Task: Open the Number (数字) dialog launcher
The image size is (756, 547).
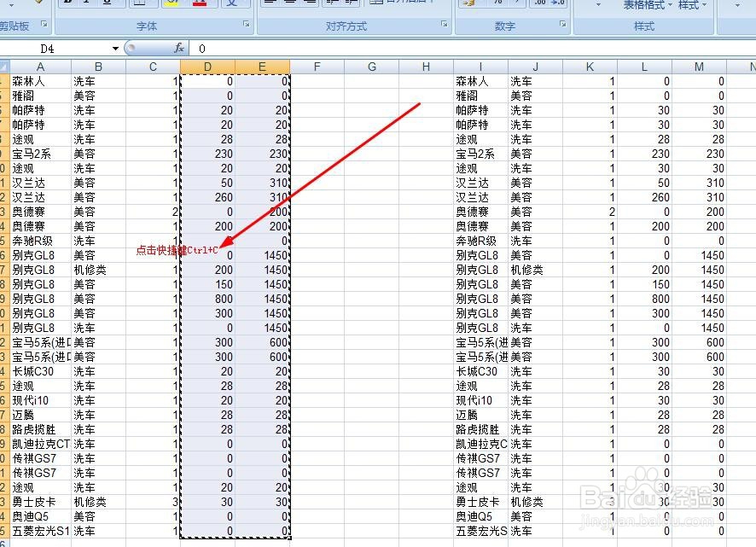Action: click(x=562, y=24)
